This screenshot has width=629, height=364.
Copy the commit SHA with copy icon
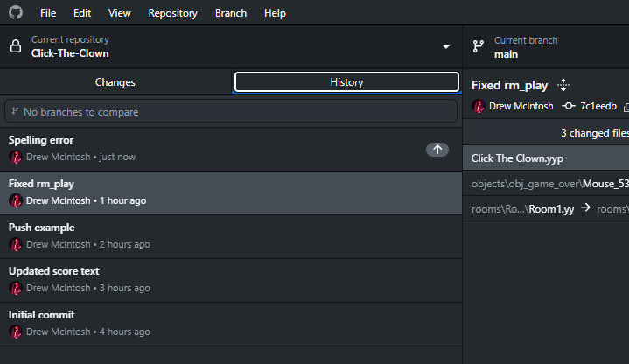tap(626, 107)
